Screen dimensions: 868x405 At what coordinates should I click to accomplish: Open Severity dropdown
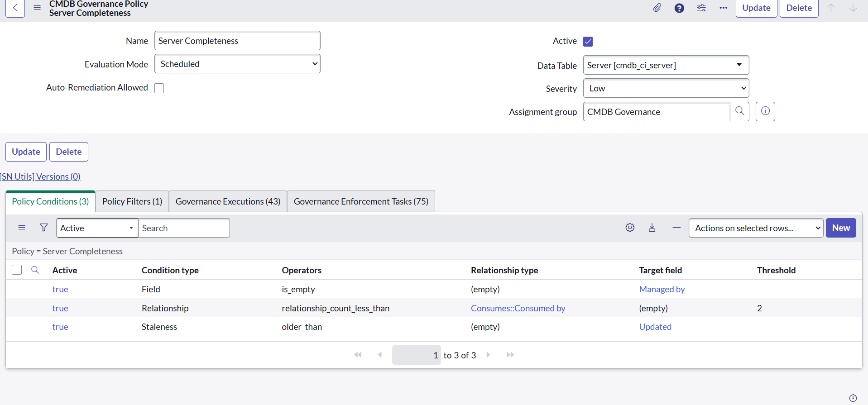pos(666,88)
